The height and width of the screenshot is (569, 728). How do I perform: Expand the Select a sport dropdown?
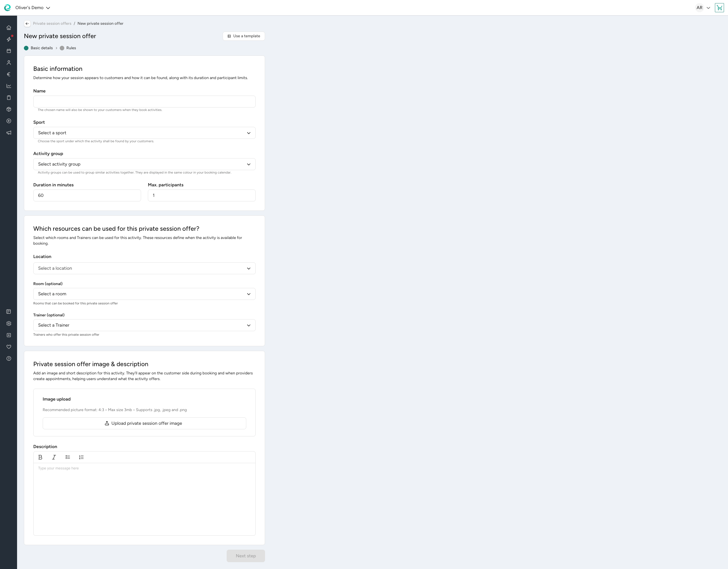(x=144, y=133)
